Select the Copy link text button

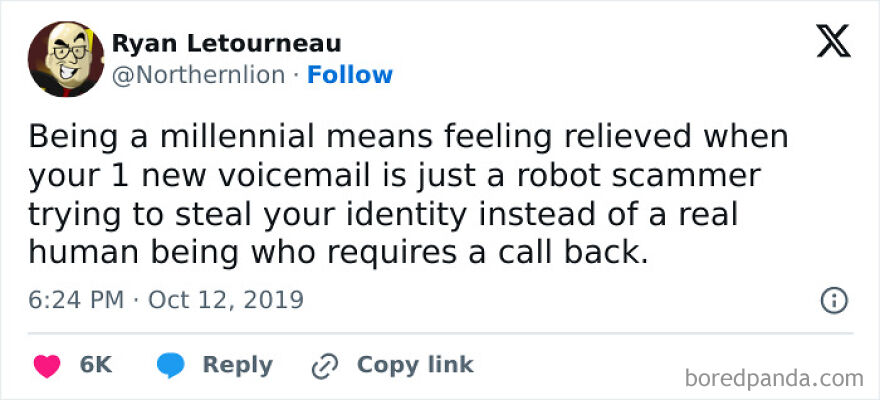click(x=415, y=365)
